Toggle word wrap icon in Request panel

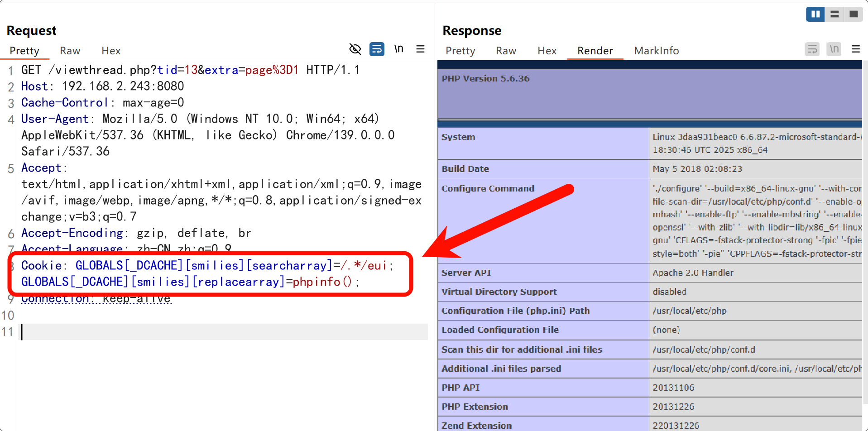point(377,49)
